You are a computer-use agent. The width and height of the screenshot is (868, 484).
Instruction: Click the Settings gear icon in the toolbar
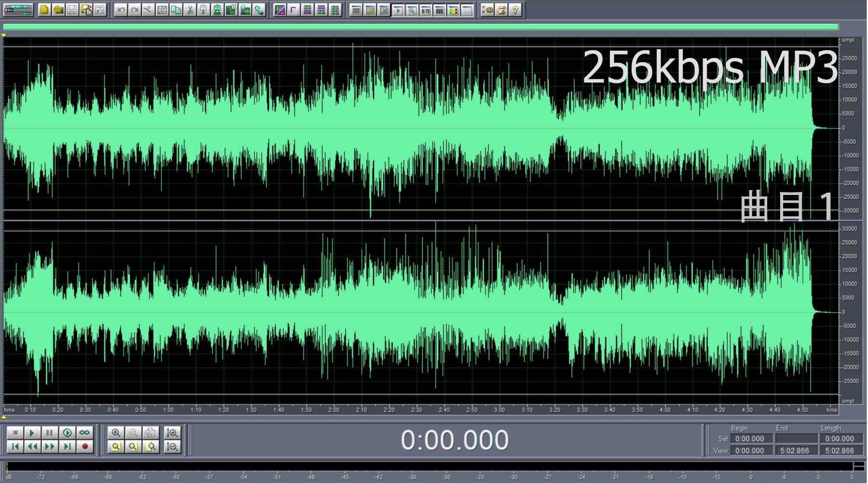coord(487,10)
